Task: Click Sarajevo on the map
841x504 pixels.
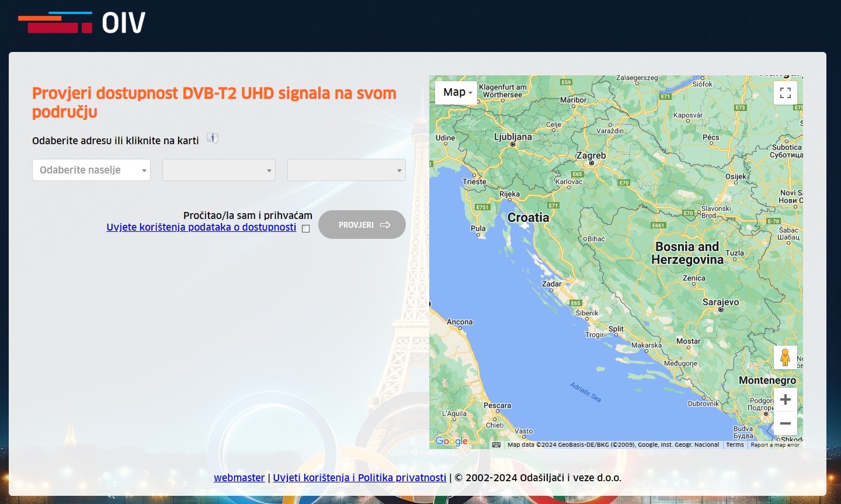Action: (721, 302)
